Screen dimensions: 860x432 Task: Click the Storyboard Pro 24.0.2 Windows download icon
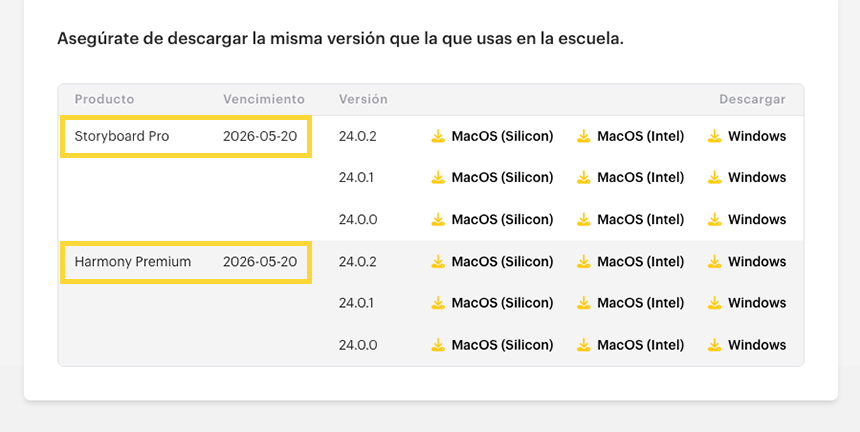point(714,136)
